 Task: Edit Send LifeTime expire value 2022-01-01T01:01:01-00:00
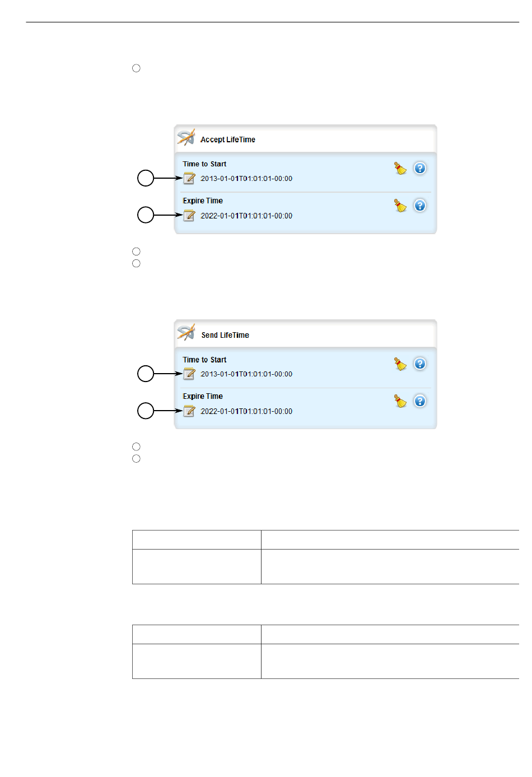(x=246, y=411)
